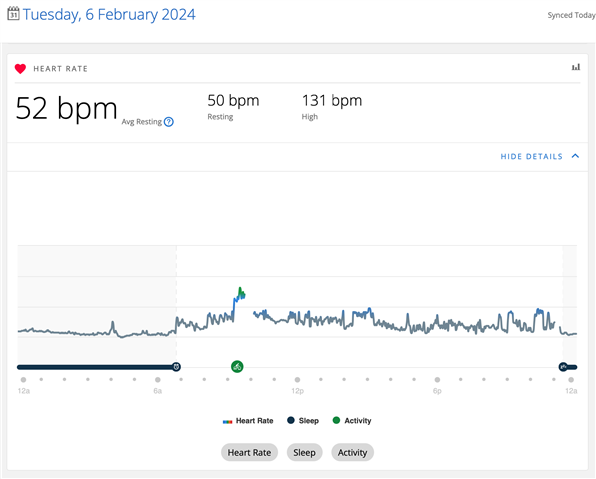Toggle the Heart Rate pill button
The image size is (596, 479).
249,452
